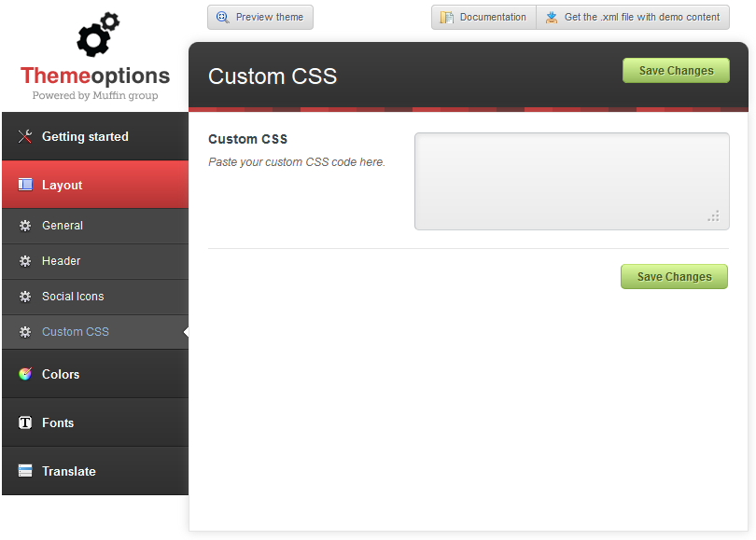Screen dimensions: 756x540
Task: Open the Social Icons submenu item
Action: [95, 297]
